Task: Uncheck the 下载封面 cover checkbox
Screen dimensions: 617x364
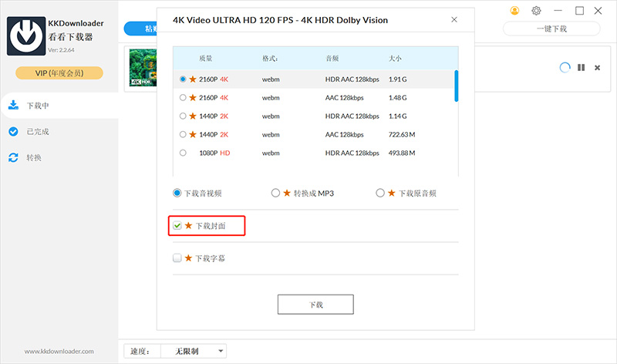Action: pos(177,226)
